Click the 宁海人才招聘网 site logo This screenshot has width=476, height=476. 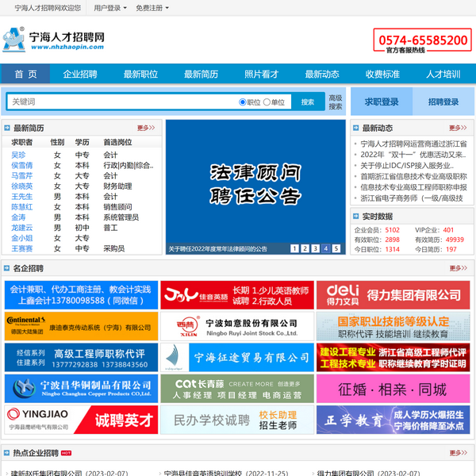(54, 39)
